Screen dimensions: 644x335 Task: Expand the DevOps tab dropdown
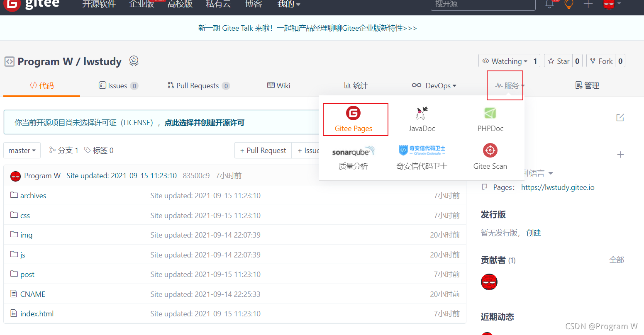coord(434,85)
